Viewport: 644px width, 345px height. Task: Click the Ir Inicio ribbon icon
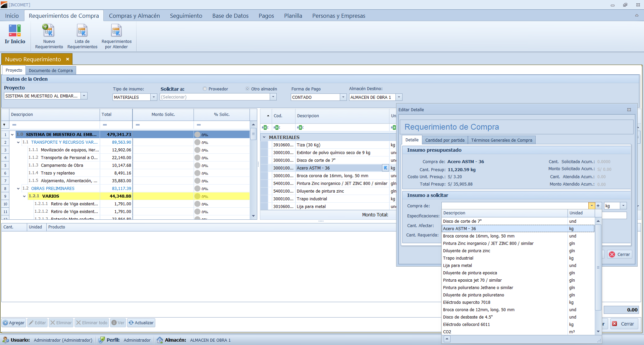coord(15,31)
